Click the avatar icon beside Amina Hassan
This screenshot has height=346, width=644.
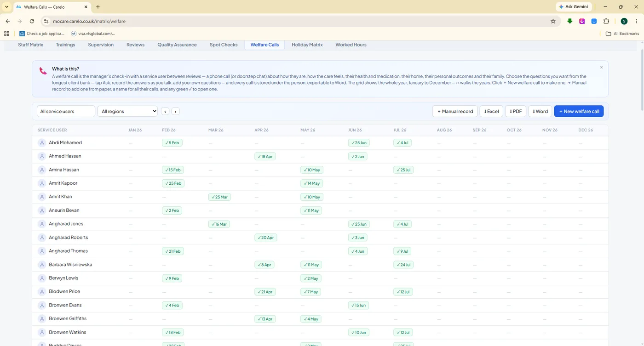coord(42,170)
